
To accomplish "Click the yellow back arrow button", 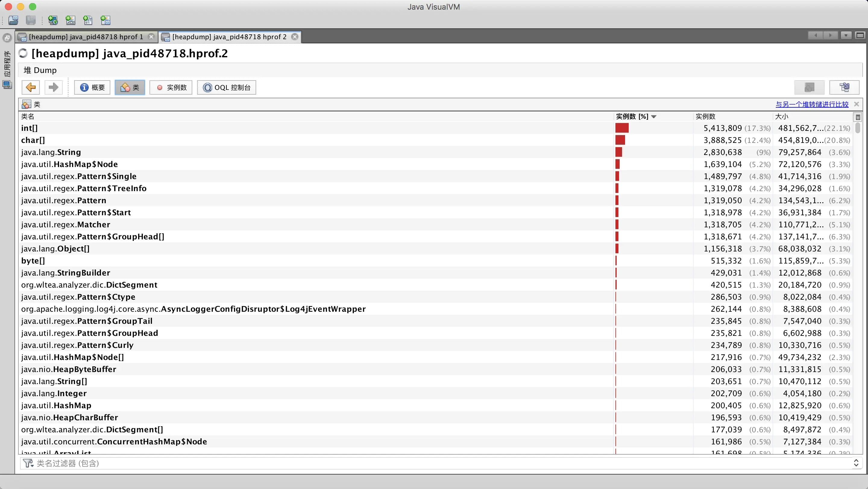I will tap(31, 88).
